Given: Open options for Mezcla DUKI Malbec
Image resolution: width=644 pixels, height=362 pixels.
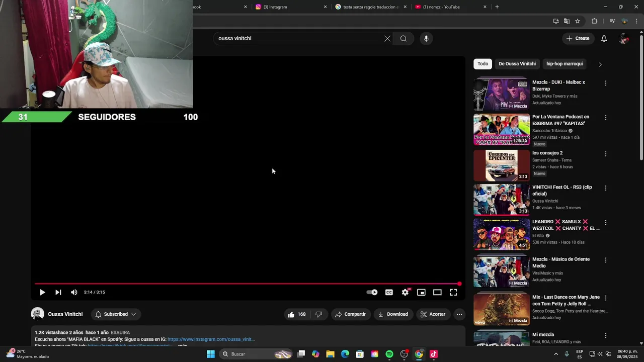Looking at the screenshot, I should coord(606,83).
